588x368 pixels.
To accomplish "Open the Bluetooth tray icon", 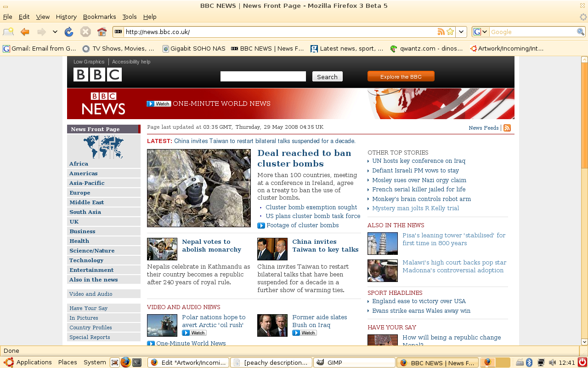I will 529,362.
